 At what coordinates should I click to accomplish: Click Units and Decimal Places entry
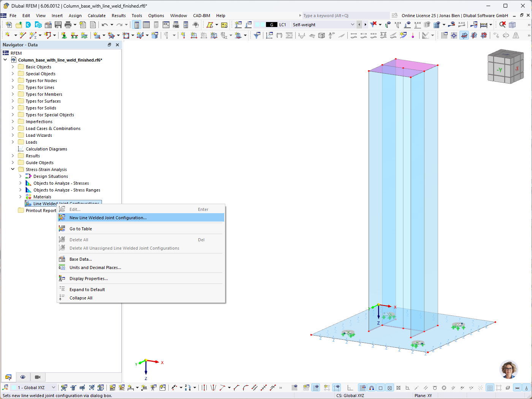pyautogui.click(x=141, y=268)
